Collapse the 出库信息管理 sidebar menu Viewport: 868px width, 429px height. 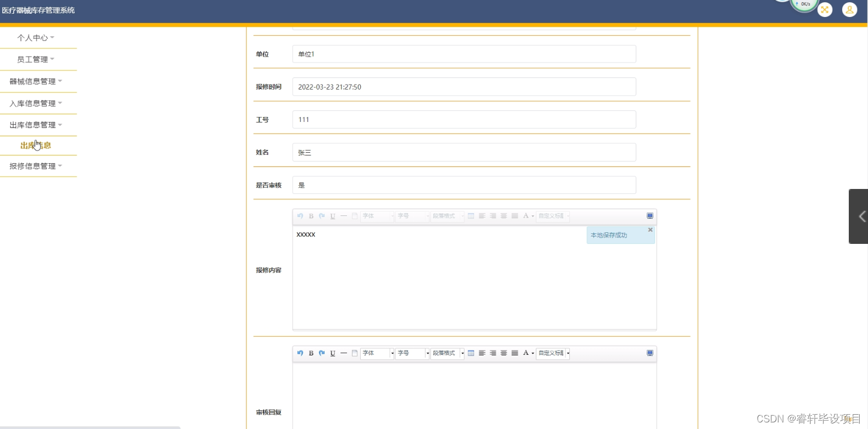36,125
